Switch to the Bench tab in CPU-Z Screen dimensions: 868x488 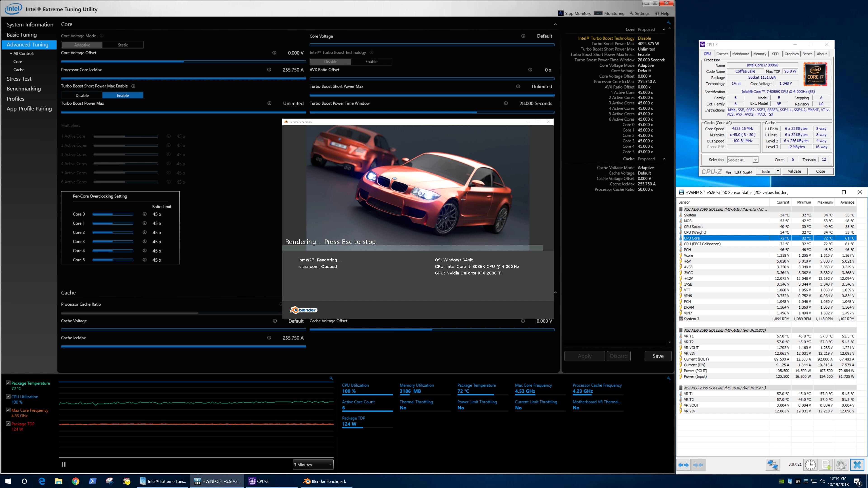807,54
